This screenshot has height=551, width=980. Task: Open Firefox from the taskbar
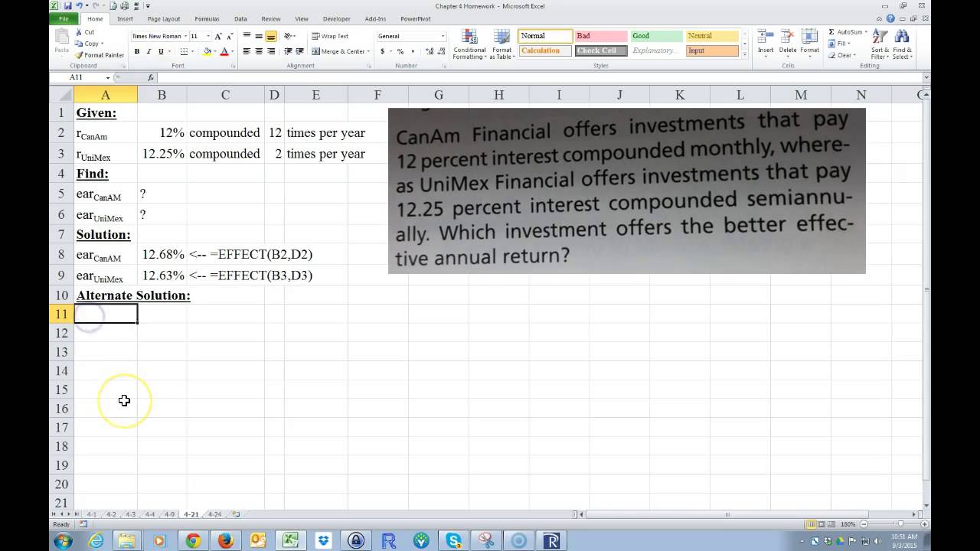225,540
